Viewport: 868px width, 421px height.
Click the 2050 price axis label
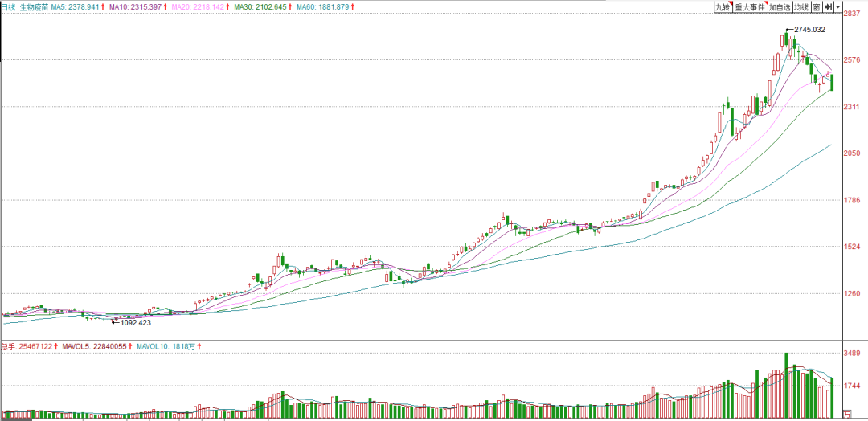click(x=851, y=153)
